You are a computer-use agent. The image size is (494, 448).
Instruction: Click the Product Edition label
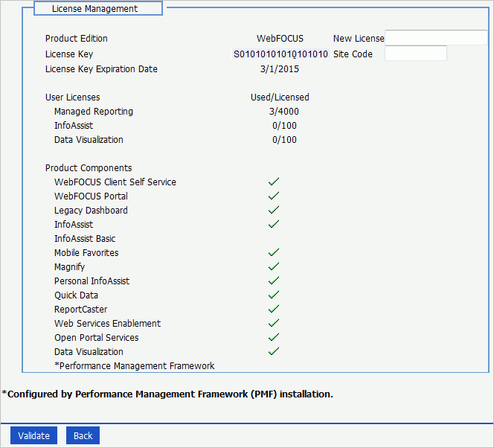[76, 39]
